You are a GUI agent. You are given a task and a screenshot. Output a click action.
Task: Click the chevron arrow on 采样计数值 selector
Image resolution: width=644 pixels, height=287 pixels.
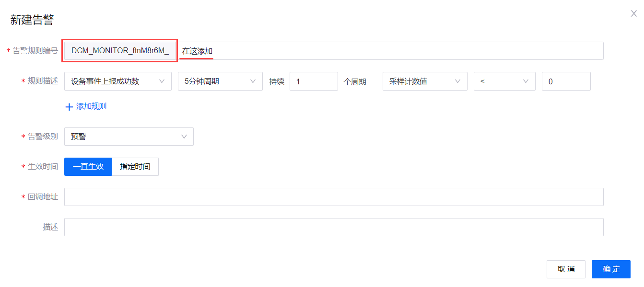(457, 81)
